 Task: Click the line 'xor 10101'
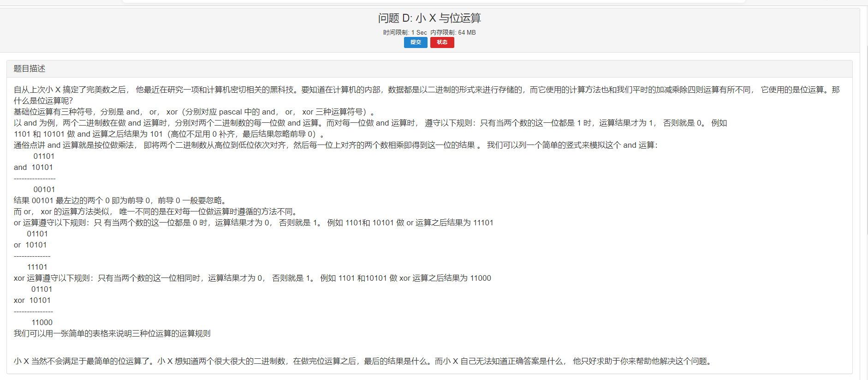pyautogui.click(x=32, y=300)
